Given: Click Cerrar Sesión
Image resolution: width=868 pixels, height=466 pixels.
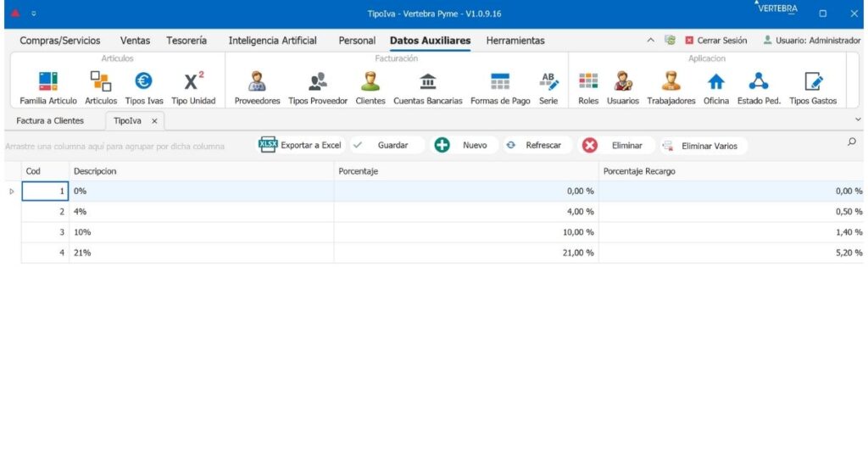Looking at the screenshot, I should click(716, 41).
